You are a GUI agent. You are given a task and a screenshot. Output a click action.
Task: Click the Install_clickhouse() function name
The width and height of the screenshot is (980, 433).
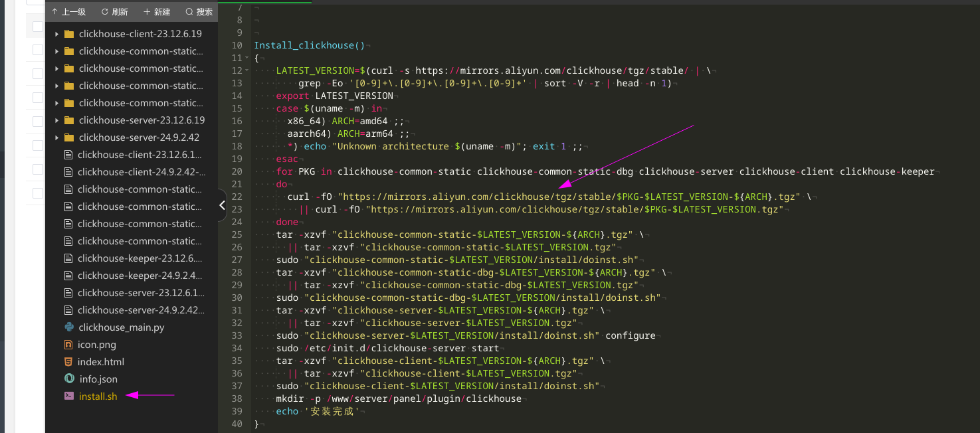[x=310, y=45]
